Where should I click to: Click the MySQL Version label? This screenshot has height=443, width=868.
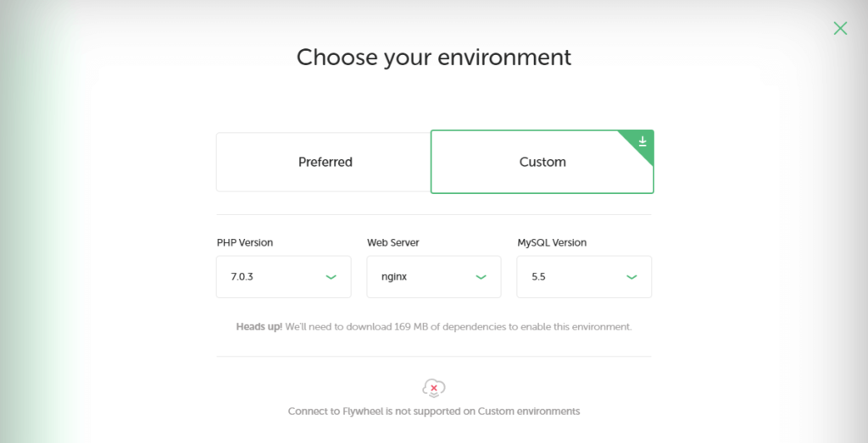click(x=552, y=242)
